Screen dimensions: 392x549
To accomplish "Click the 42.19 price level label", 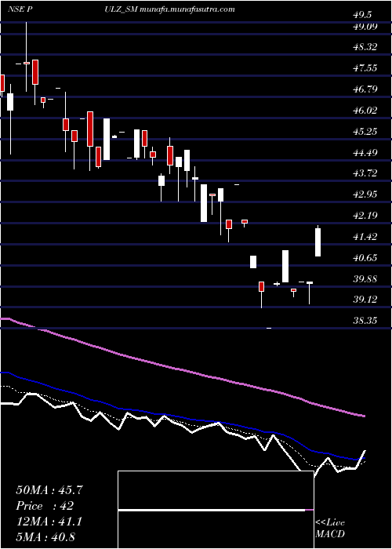I will 365,216.
